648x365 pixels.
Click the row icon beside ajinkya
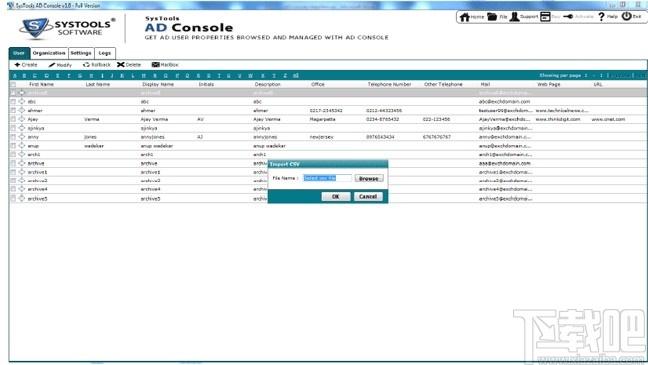point(21,128)
